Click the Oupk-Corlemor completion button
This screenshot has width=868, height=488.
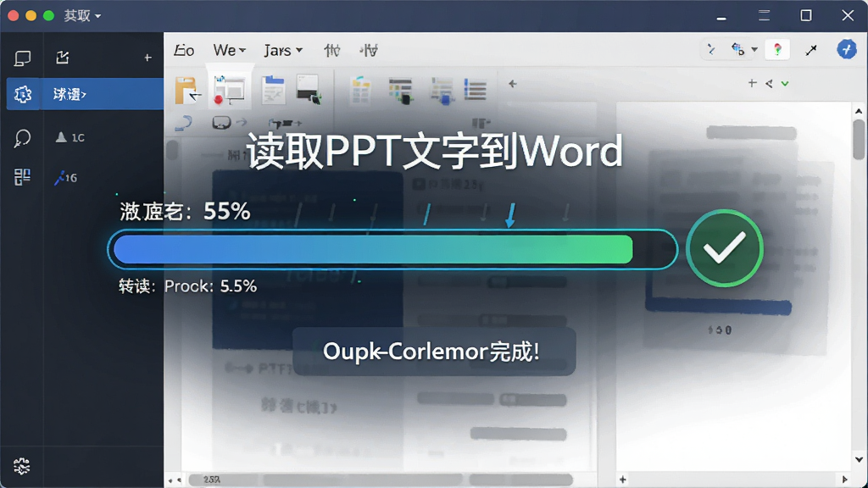(x=434, y=352)
